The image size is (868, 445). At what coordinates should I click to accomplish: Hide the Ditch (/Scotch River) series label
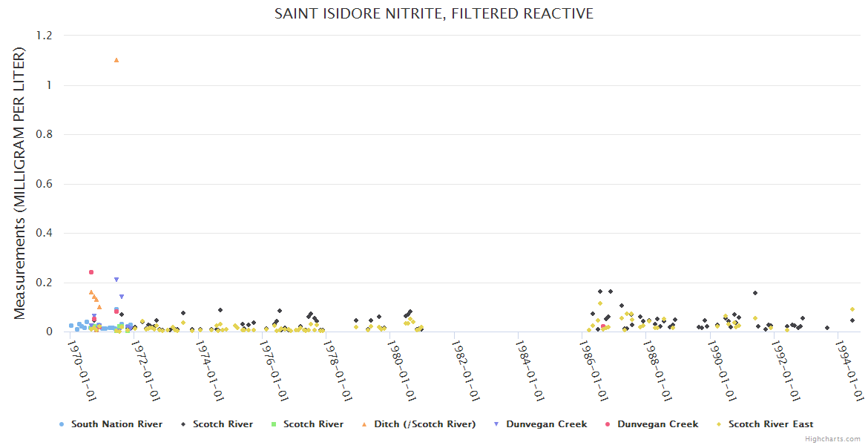424,424
